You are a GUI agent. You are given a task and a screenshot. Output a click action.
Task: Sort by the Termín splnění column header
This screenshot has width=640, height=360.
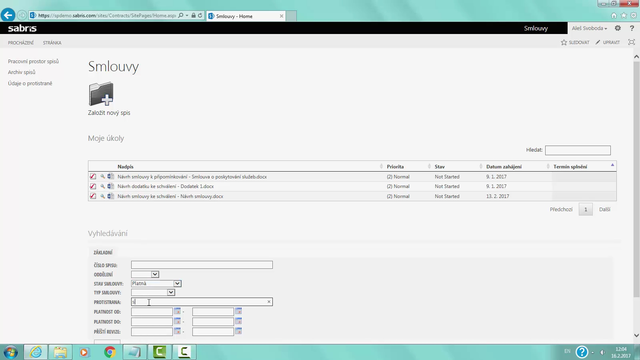(570, 167)
